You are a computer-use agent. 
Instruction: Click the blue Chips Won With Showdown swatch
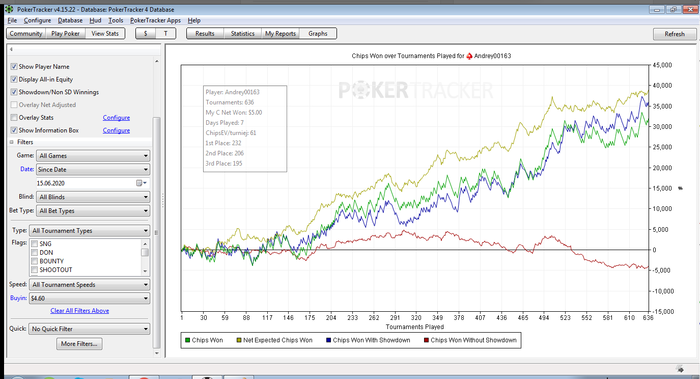(329, 340)
